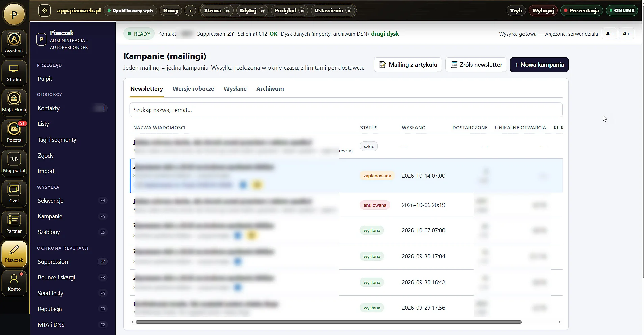Toggle Prezentacja mode
Viewport: 644px width, 335px height.
point(582,10)
